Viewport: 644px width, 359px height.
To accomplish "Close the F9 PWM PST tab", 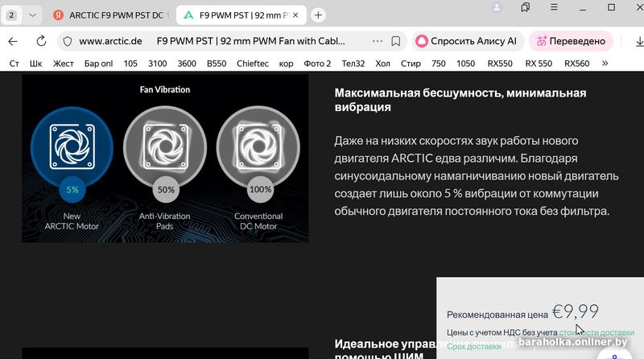I will [x=295, y=15].
